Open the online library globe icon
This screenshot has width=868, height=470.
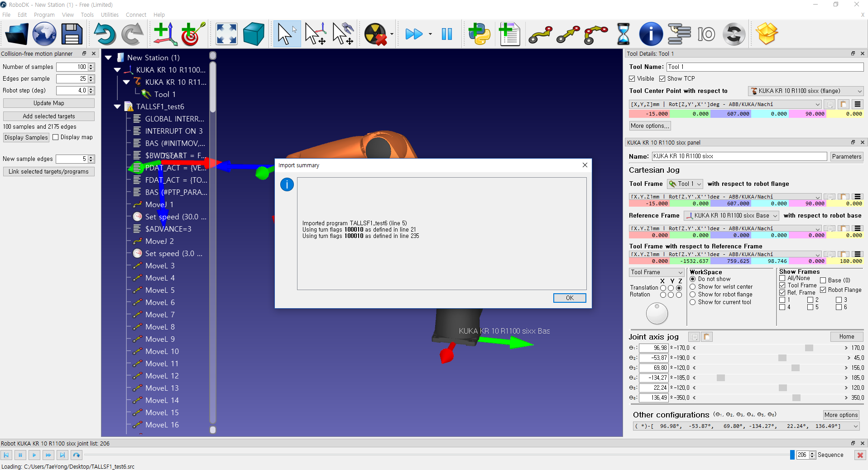click(44, 34)
